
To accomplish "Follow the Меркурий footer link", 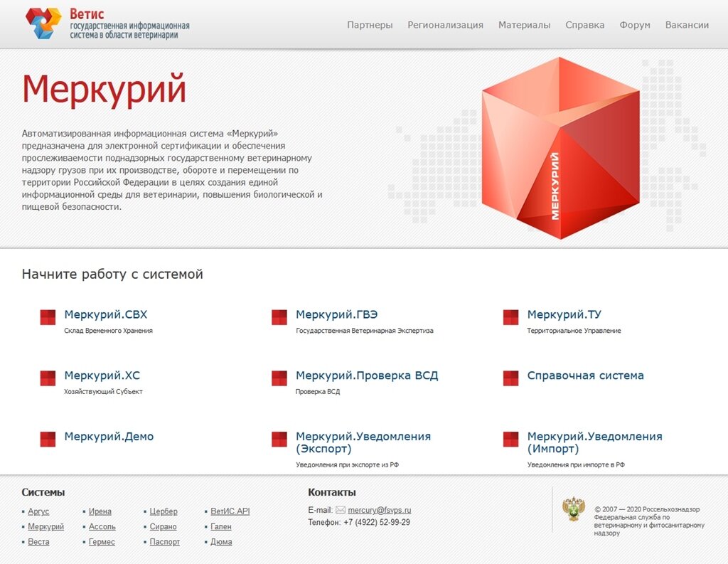I will tap(46, 526).
